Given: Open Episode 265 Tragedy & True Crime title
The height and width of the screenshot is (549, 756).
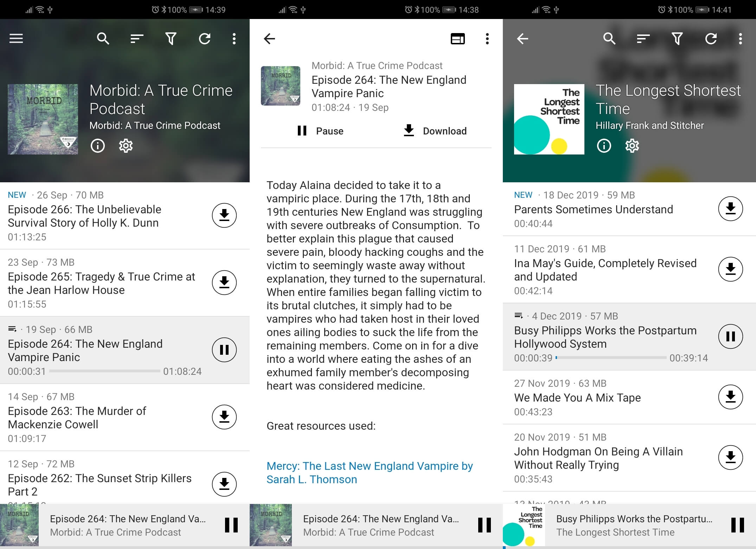Looking at the screenshot, I should [101, 283].
